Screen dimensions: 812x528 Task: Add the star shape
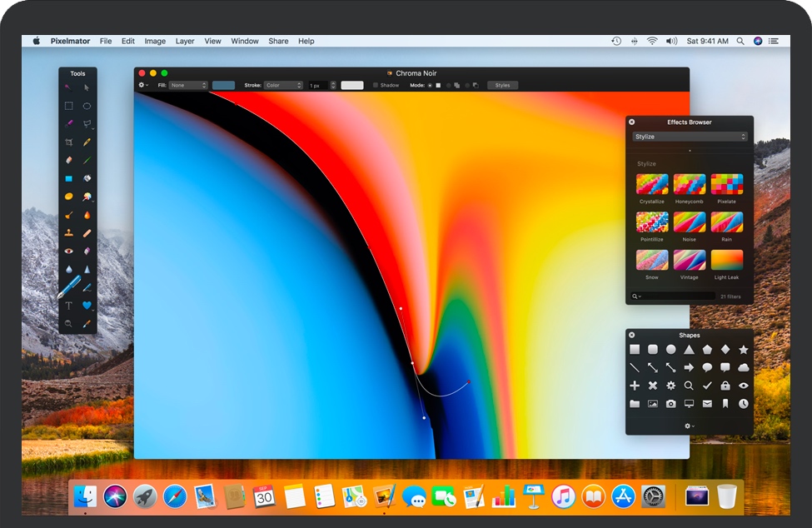pyautogui.click(x=744, y=349)
